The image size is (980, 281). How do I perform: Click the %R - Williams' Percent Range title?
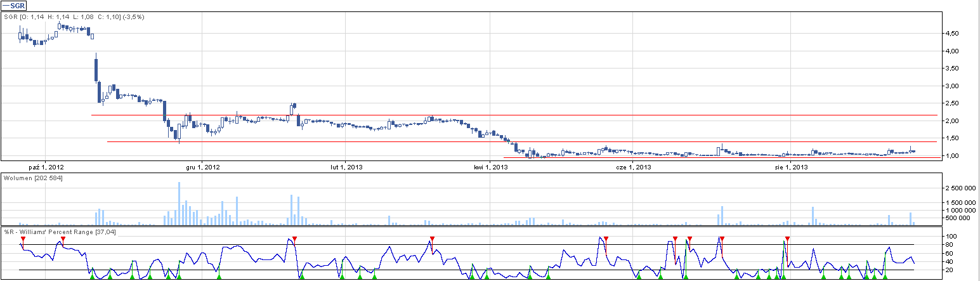[x=60, y=232]
